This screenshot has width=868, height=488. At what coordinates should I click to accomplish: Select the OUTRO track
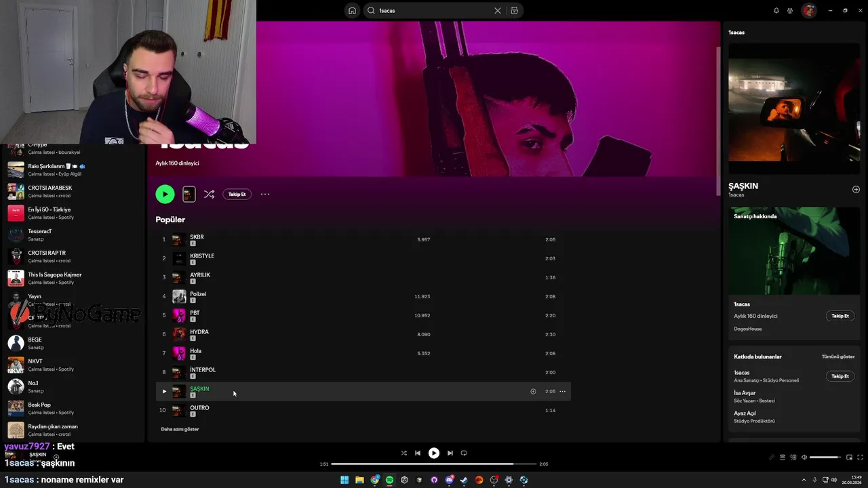tap(363, 410)
